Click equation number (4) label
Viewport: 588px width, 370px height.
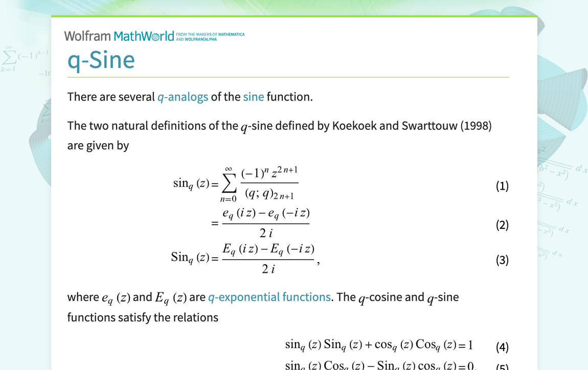(x=502, y=347)
